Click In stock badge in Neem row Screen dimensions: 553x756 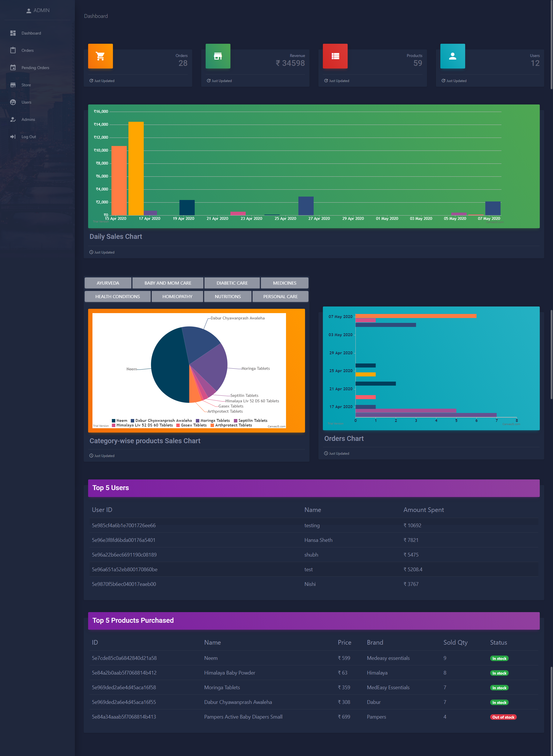(499, 659)
